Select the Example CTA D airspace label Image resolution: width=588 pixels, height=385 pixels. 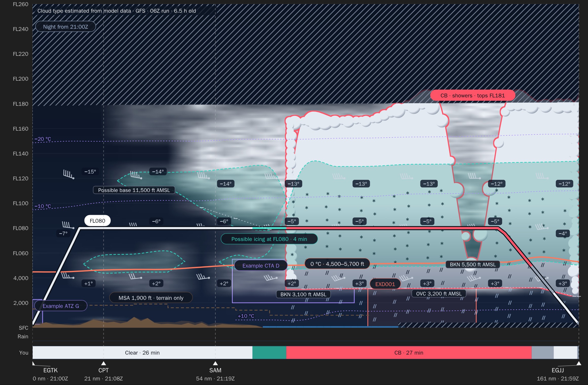click(261, 266)
